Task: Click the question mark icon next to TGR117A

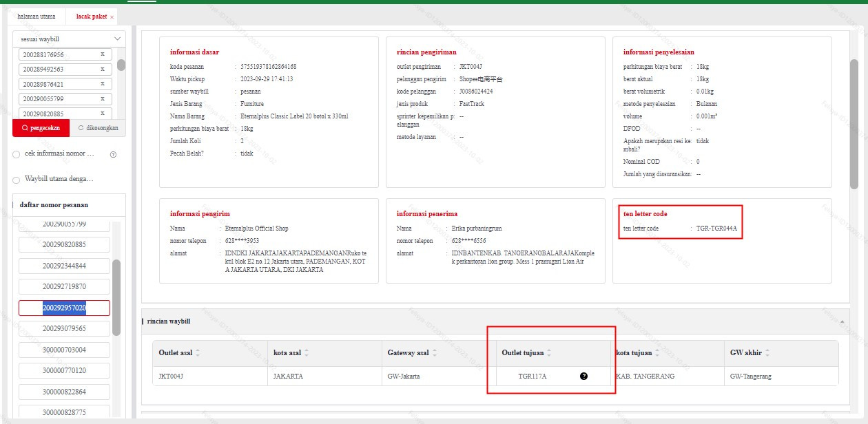Action: (x=583, y=376)
